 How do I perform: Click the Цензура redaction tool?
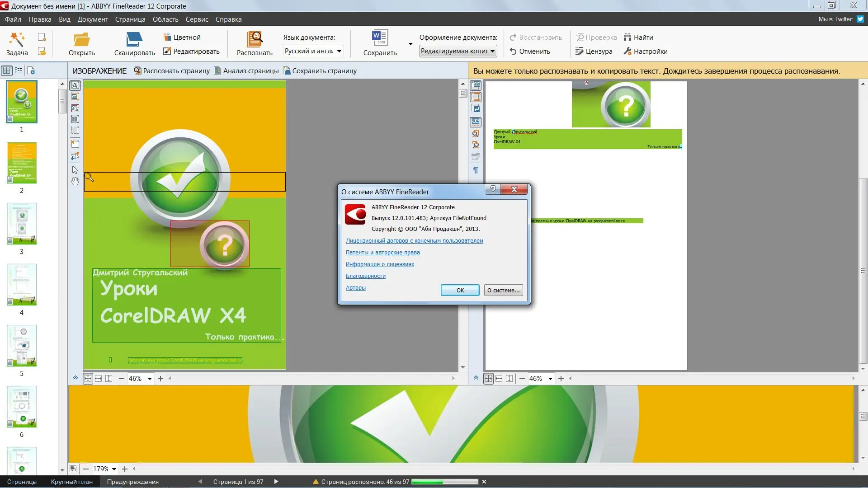[x=594, y=52]
